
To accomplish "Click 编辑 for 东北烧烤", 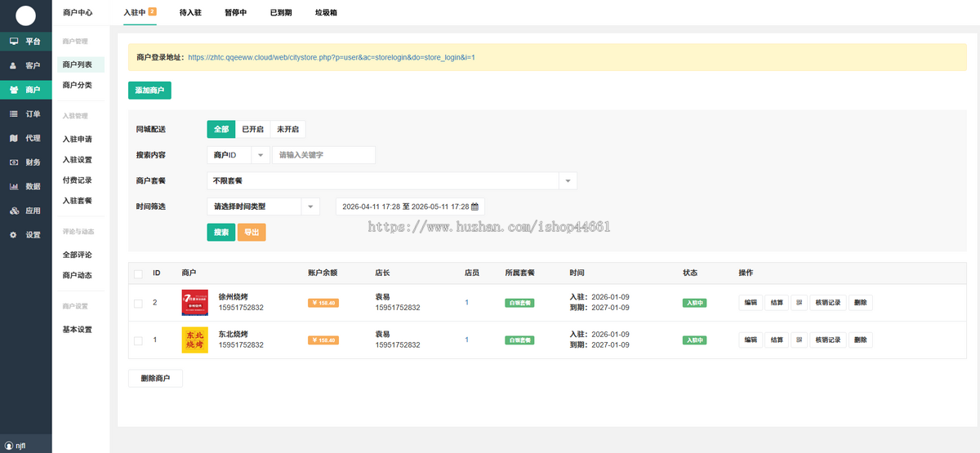I will click(751, 340).
